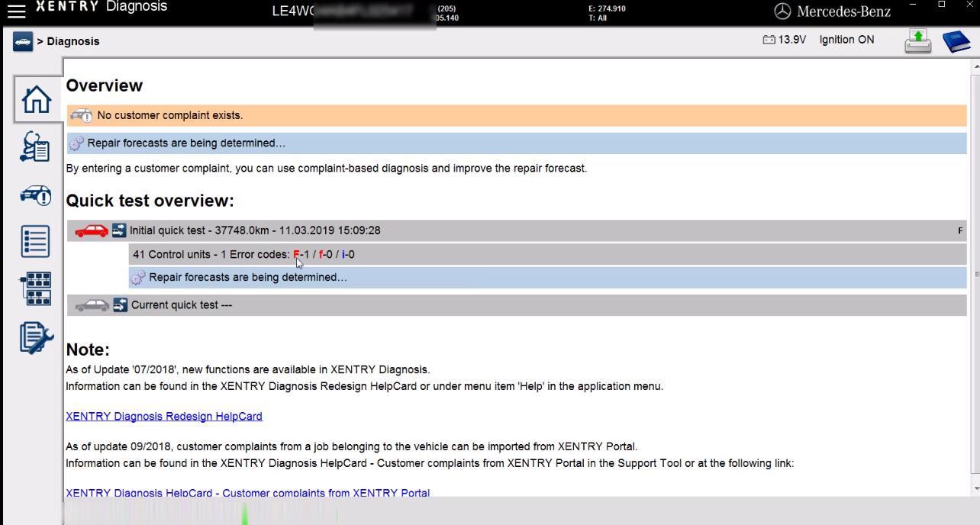Viewport: 980px width, 525px height.
Task: Click the vehicle icon in the breadcrumb
Action: (23, 41)
